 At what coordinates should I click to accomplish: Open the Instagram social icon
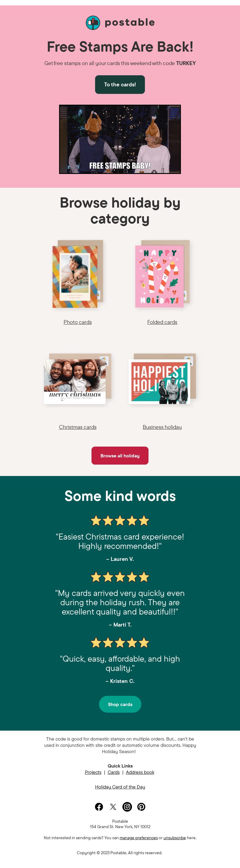(x=127, y=806)
